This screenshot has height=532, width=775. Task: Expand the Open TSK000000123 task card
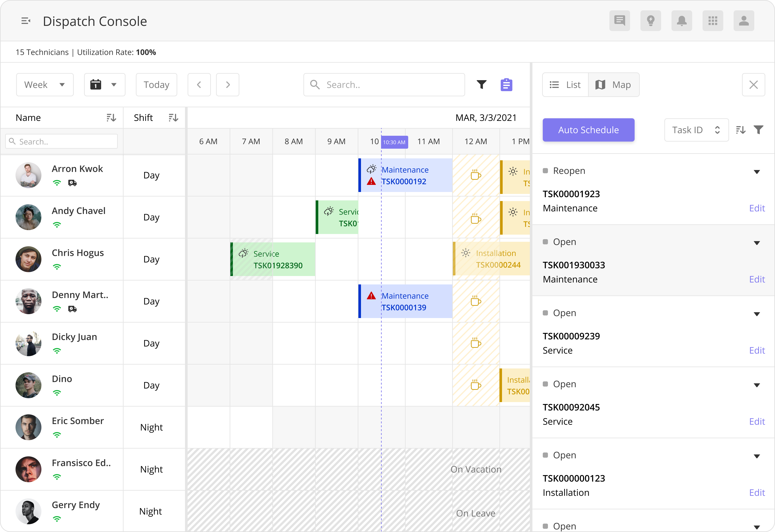pyautogui.click(x=757, y=456)
